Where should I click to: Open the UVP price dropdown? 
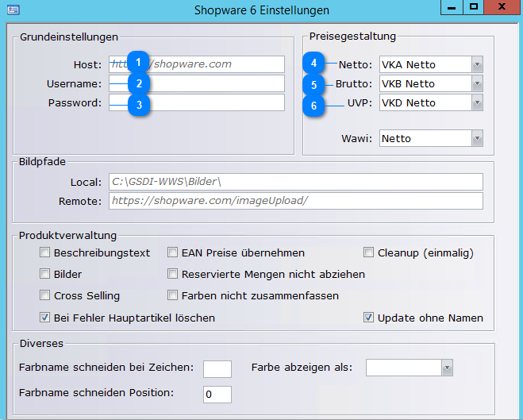pos(477,102)
